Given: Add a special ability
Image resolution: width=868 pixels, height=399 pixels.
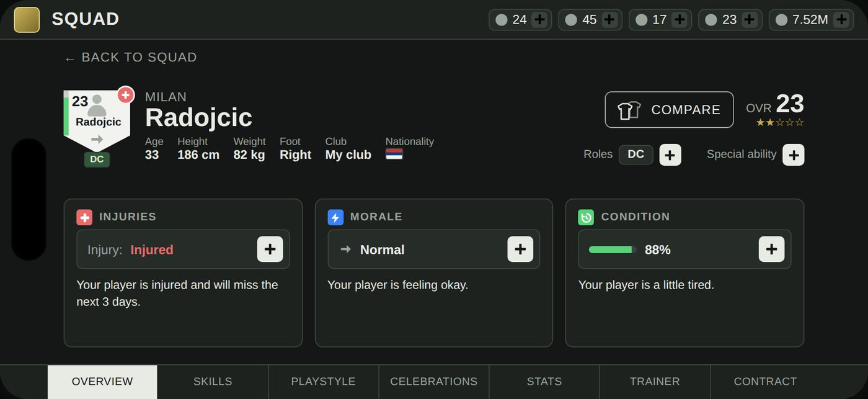Looking at the screenshot, I should tap(794, 155).
